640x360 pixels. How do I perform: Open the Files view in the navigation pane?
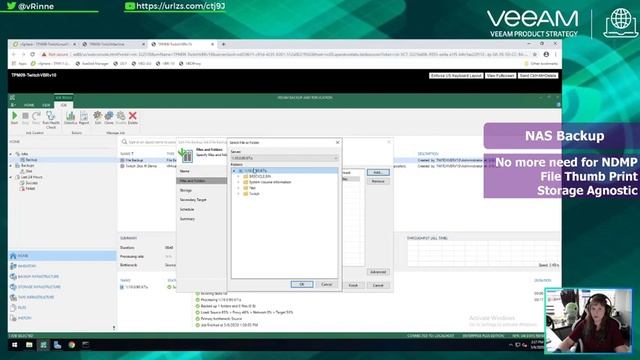click(62, 307)
